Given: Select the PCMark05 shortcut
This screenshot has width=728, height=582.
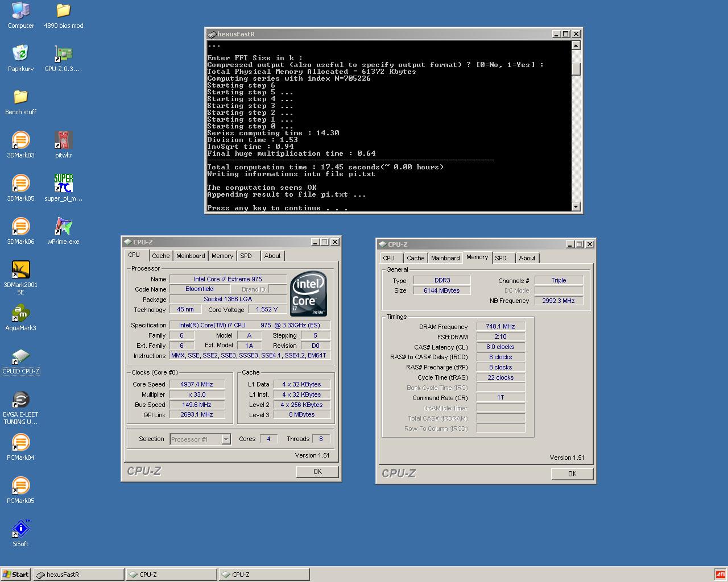Looking at the screenshot, I should 20,490.
